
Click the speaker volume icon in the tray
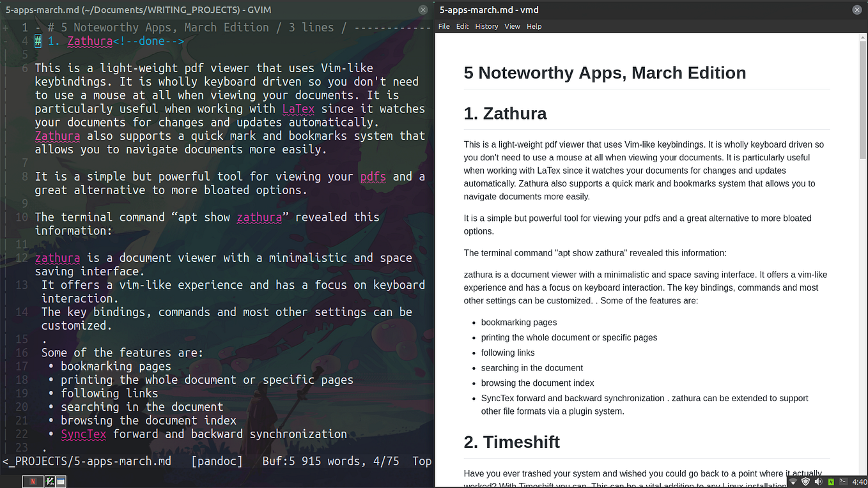(x=817, y=481)
